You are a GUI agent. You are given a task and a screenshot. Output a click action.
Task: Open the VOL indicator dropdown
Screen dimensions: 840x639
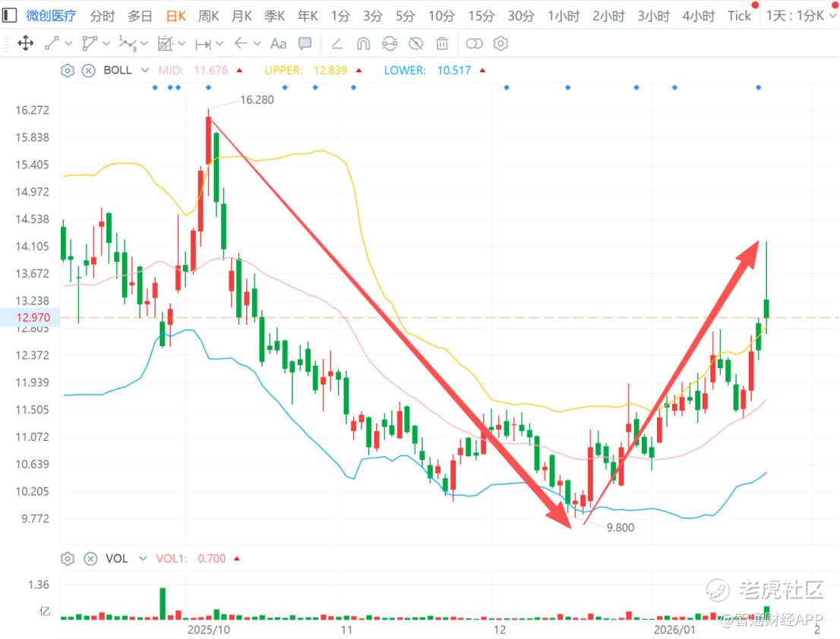(x=143, y=559)
